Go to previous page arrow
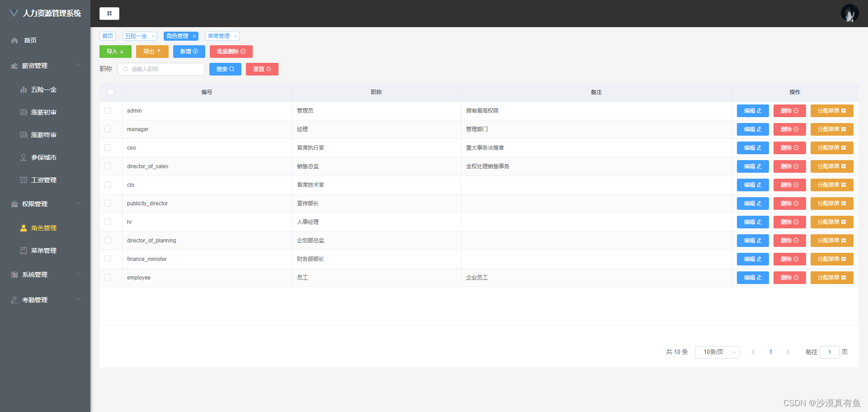Screen dimensions: 868x412 click(753, 352)
